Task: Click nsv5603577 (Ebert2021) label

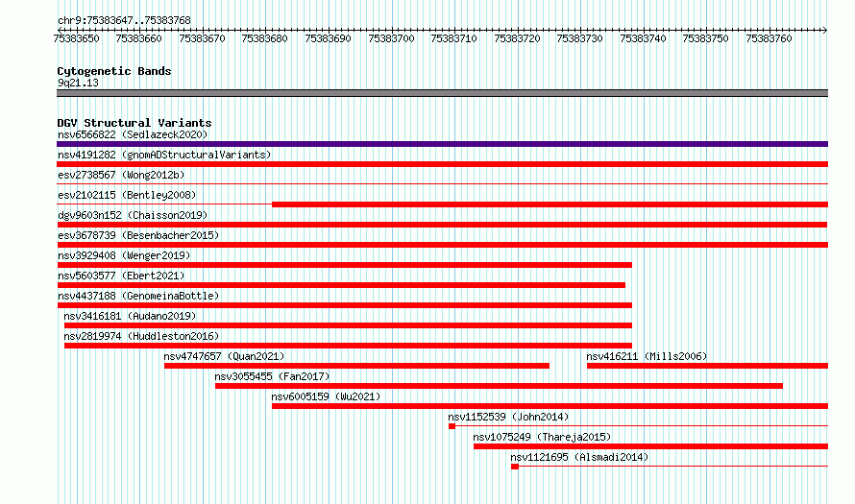Action: pyautogui.click(x=121, y=276)
